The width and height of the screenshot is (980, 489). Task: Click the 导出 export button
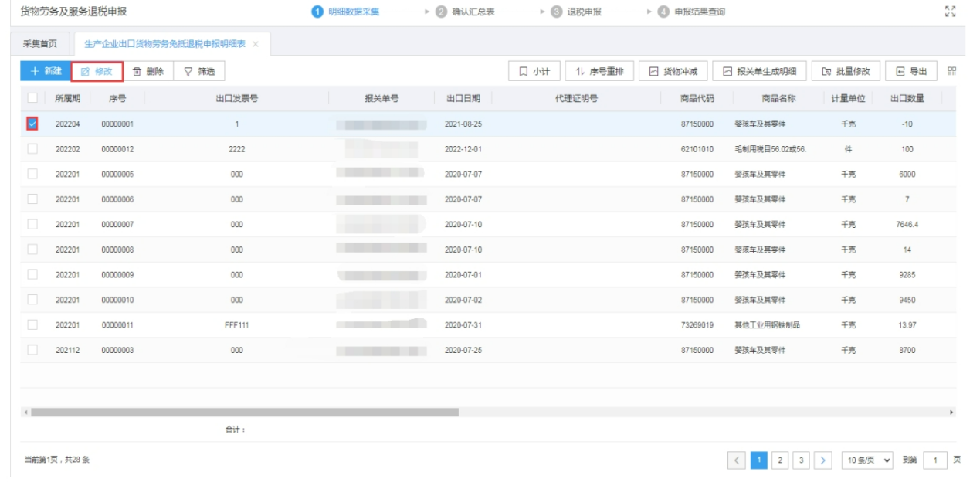911,71
